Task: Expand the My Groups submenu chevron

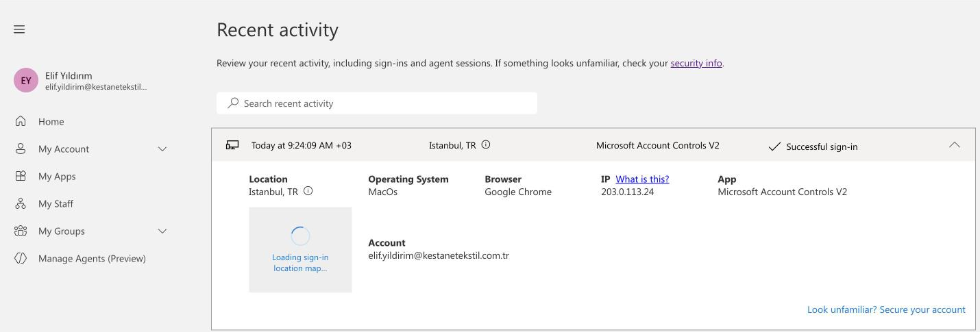Action: (162, 231)
